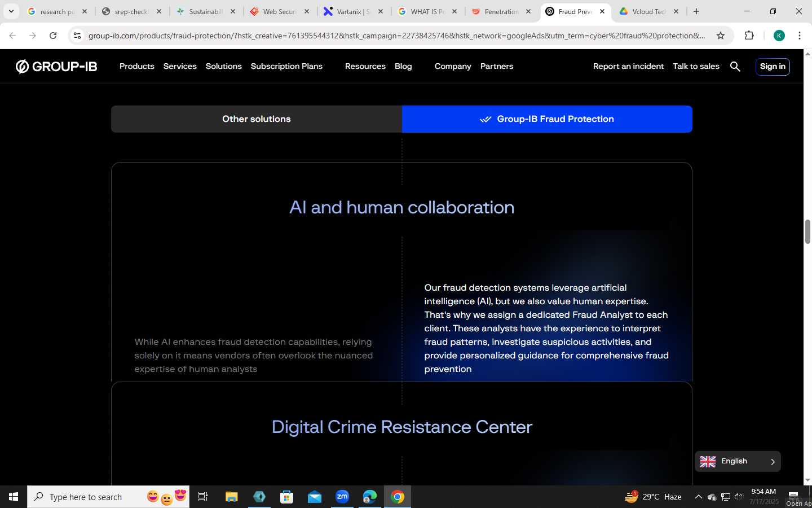Close the research tab
Image resolution: width=812 pixels, height=508 pixels.
[x=85, y=11]
